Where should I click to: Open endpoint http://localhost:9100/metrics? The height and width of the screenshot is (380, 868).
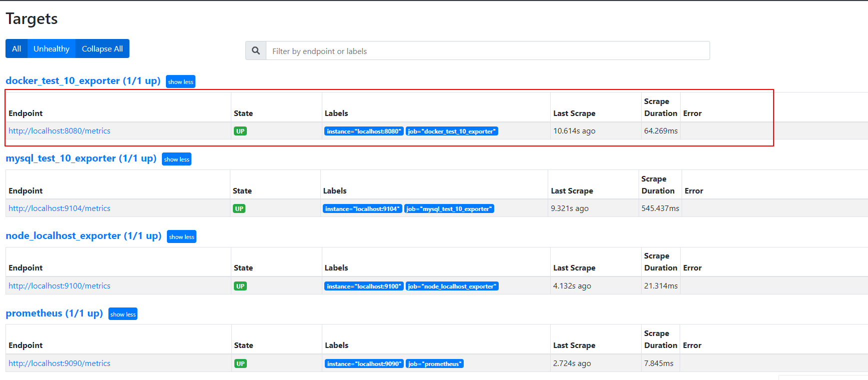click(x=59, y=285)
